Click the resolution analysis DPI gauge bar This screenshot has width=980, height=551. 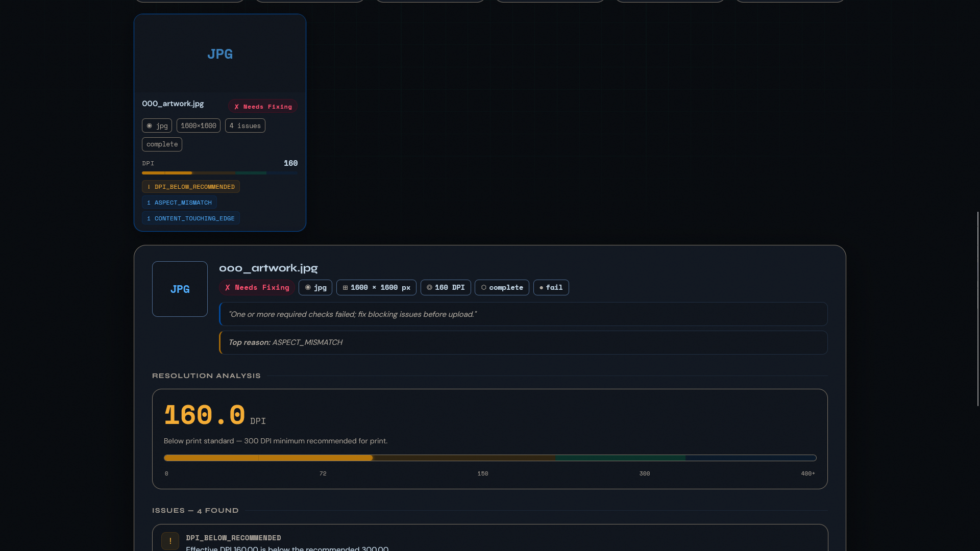click(x=490, y=458)
